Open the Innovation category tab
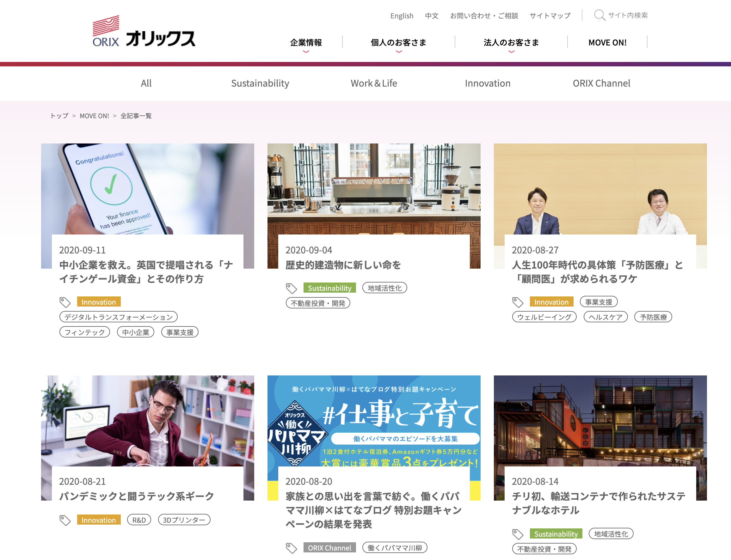Image resolution: width=731 pixels, height=560 pixels. point(488,83)
